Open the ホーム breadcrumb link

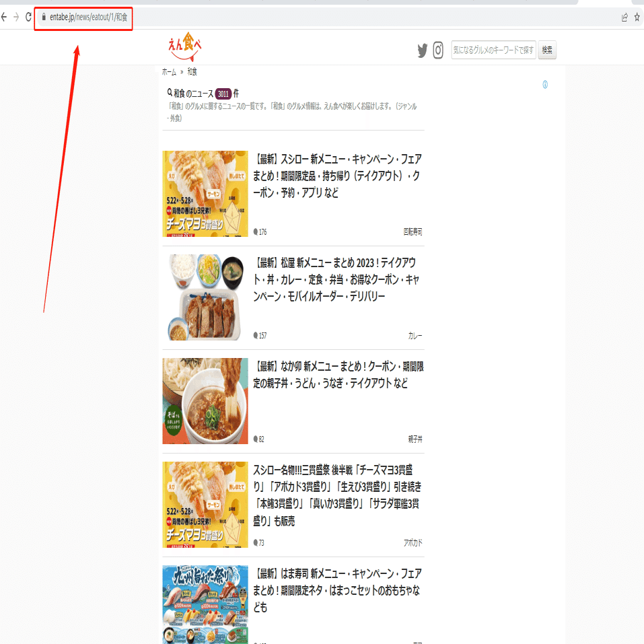tap(169, 72)
